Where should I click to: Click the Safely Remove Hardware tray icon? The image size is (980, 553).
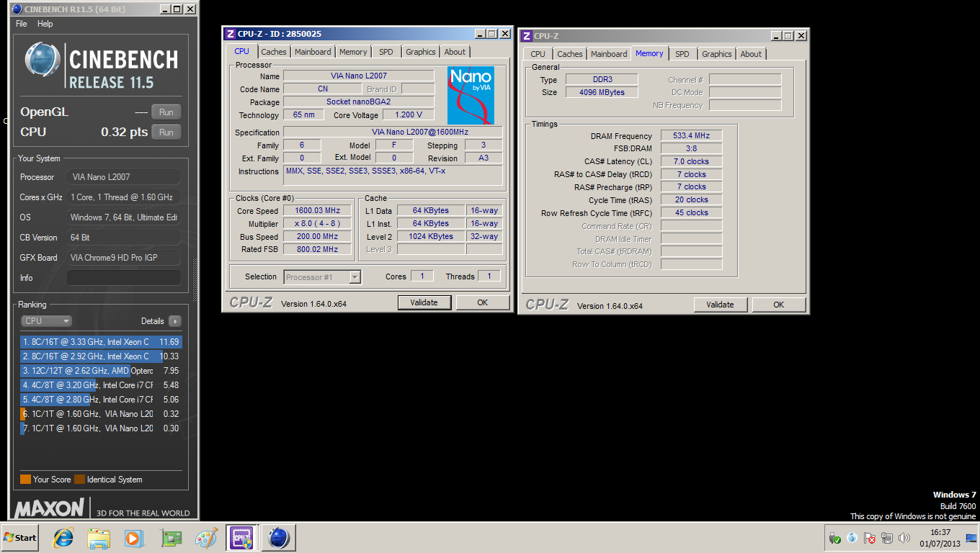pyautogui.click(x=835, y=538)
